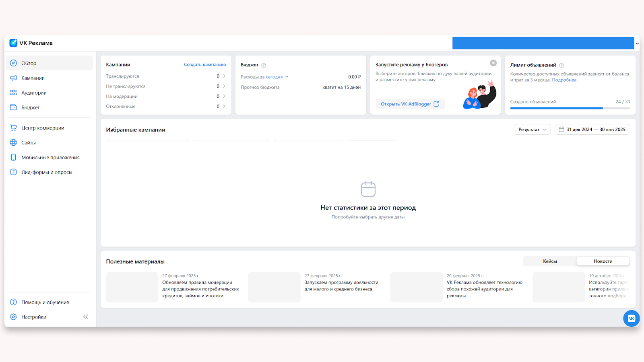Click the AdBlogger illustration of two people

[480, 95]
